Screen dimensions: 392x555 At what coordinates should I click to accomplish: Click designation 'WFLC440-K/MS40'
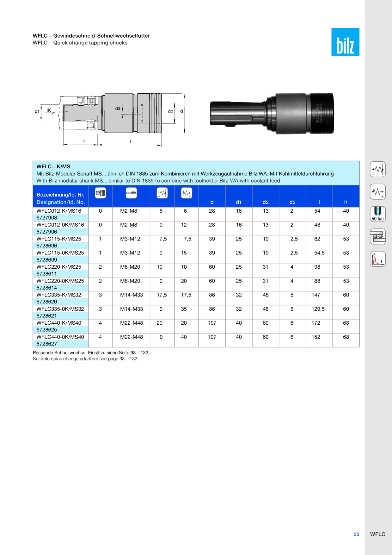coord(59,323)
